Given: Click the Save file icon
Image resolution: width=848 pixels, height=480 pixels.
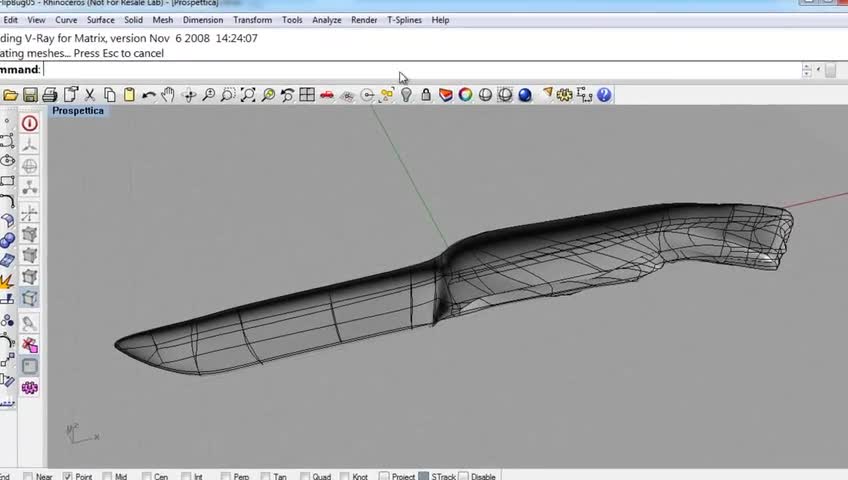Looking at the screenshot, I should click(x=30, y=95).
